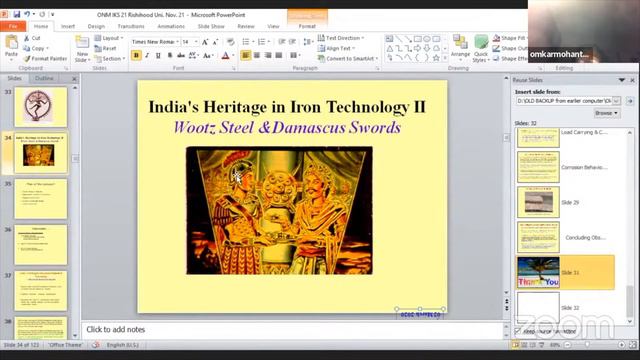
Task: Apply text shadow formatting
Action: pyautogui.click(x=170, y=55)
